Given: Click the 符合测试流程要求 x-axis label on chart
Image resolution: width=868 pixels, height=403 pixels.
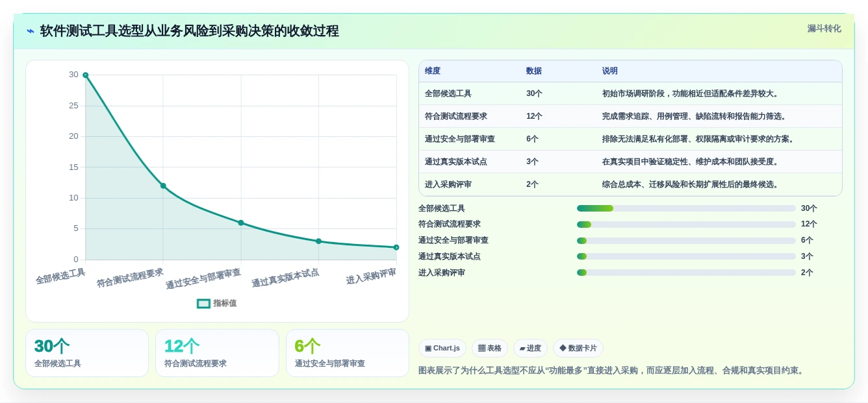Looking at the screenshot, I should [130, 278].
